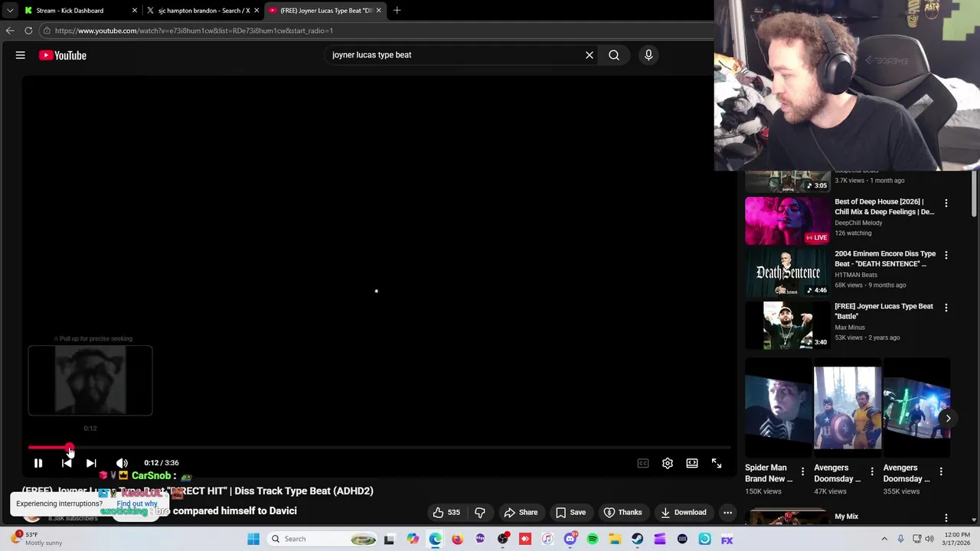Enter full screen mode

(x=717, y=463)
